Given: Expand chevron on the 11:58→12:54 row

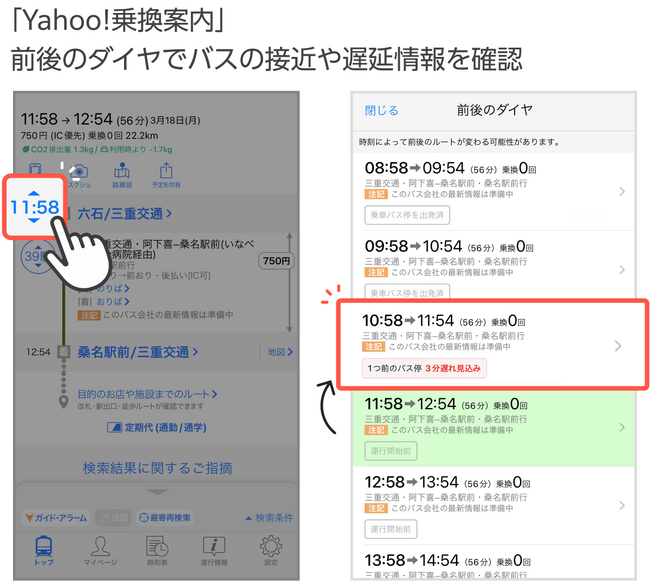Looking at the screenshot, I should click(x=621, y=427).
